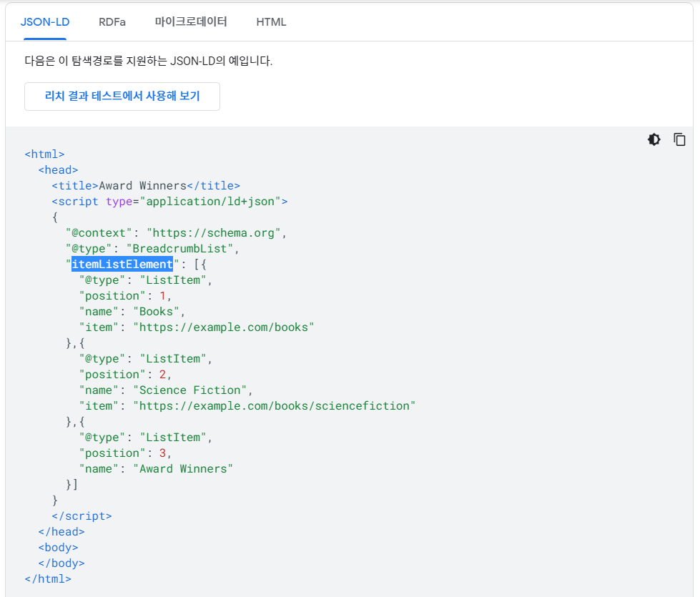Toggle dark code theme icon

coord(654,139)
